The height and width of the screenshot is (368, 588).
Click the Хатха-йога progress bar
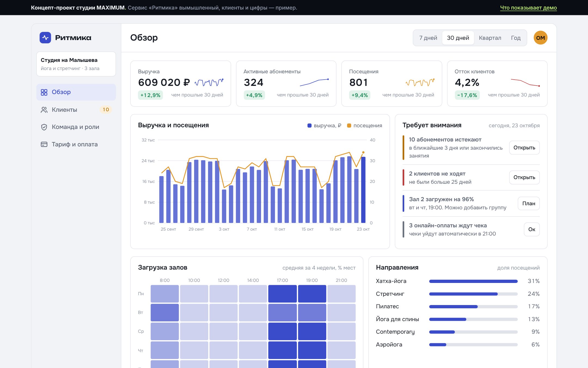pyautogui.click(x=473, y=281)
